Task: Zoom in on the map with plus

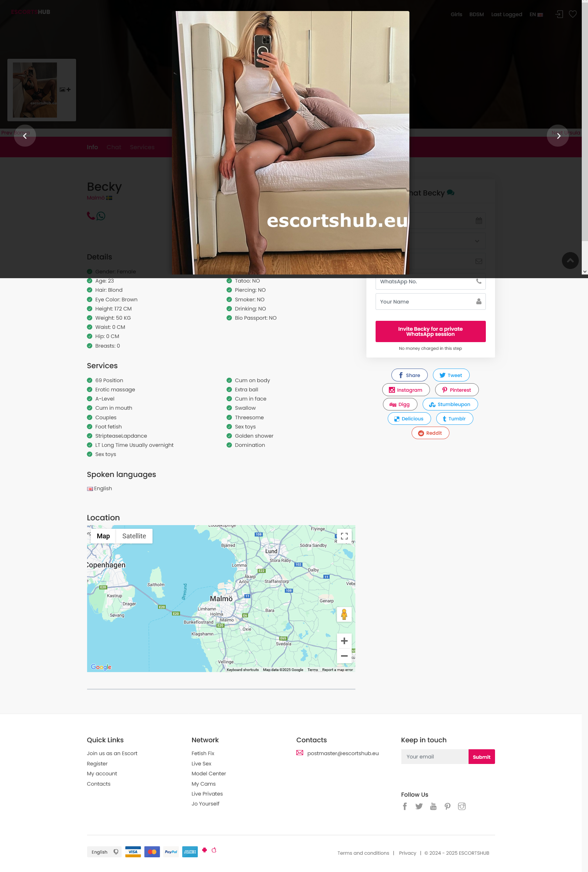Action: coord(344,641)
